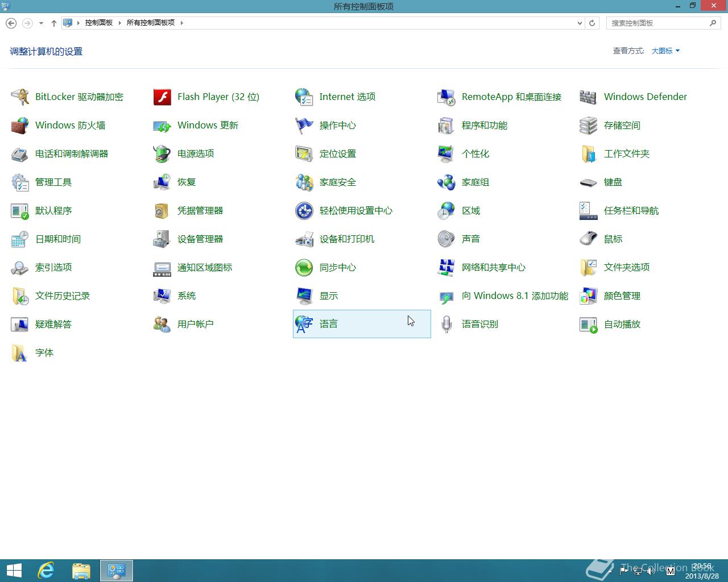This screenshot has width=728, height=582.
Task: Open the 网络和共享中心 icon
Action: [446, 267]
